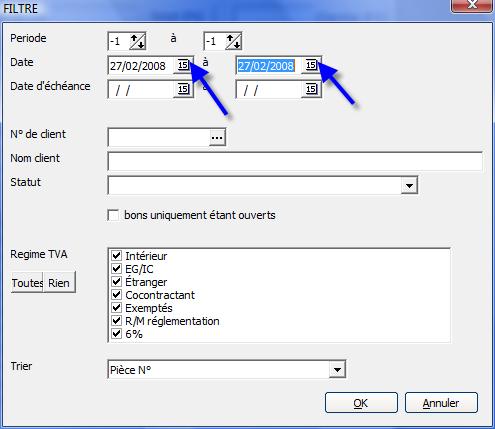The image size is (495, 429).
Task: Select all regimes with Toutes button
Action: (x=27, y=283)
